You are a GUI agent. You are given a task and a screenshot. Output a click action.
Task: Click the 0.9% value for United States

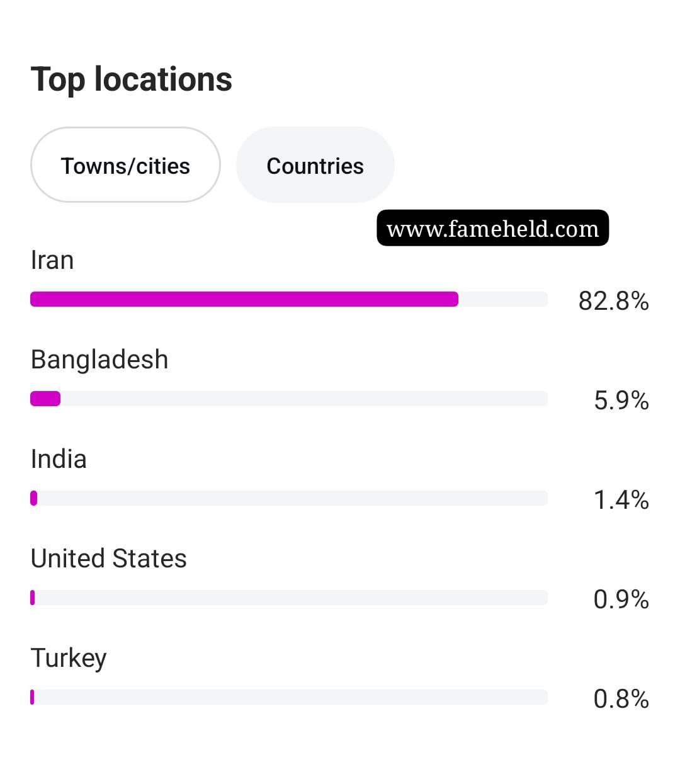[x=621, y=599]
